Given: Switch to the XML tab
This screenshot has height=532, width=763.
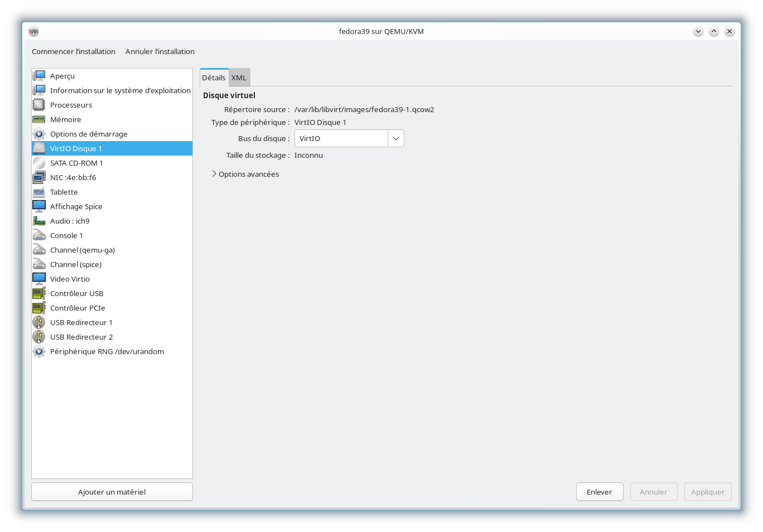Looking at the screenshot, I should point(239,78).
